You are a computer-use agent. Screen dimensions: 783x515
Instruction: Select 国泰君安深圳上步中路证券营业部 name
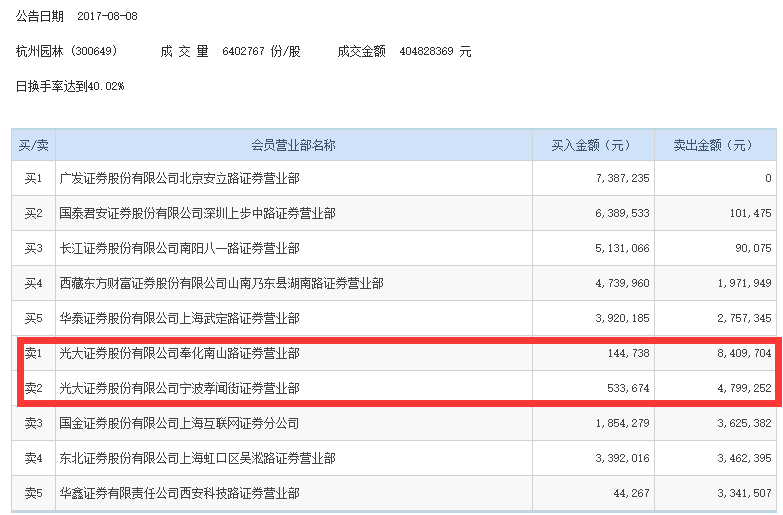198,213
